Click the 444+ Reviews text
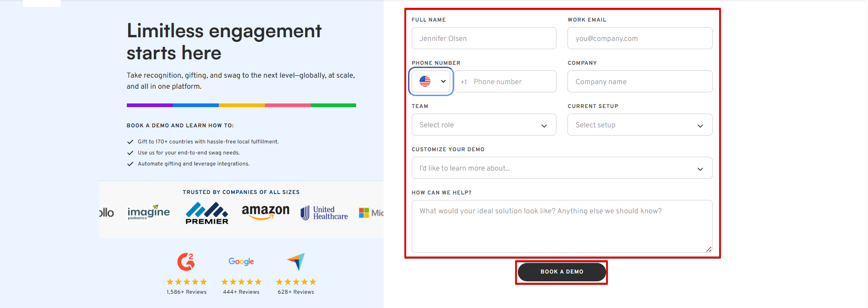 (x=241, y=292)
